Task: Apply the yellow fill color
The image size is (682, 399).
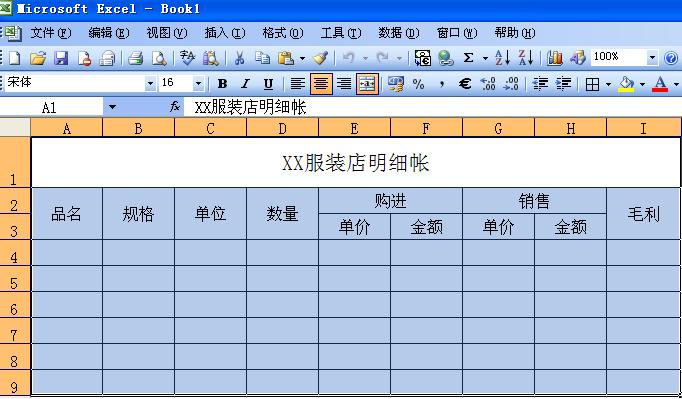Action: point(626,84)
